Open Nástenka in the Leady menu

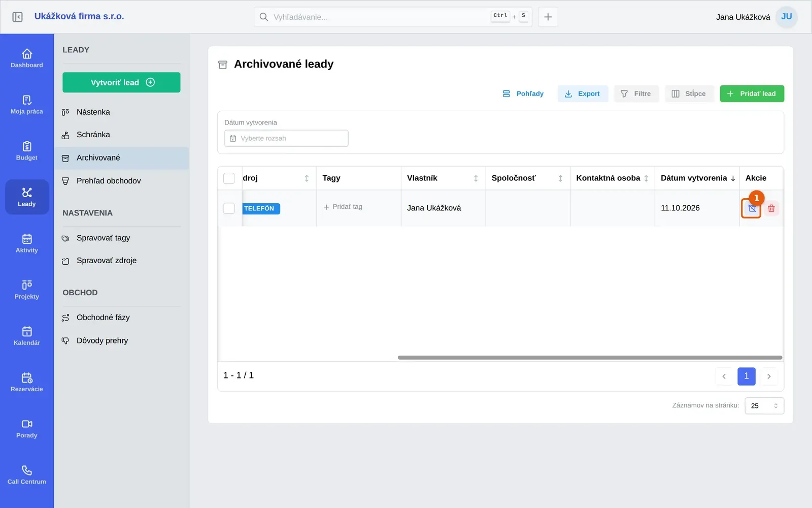(121, 112)
